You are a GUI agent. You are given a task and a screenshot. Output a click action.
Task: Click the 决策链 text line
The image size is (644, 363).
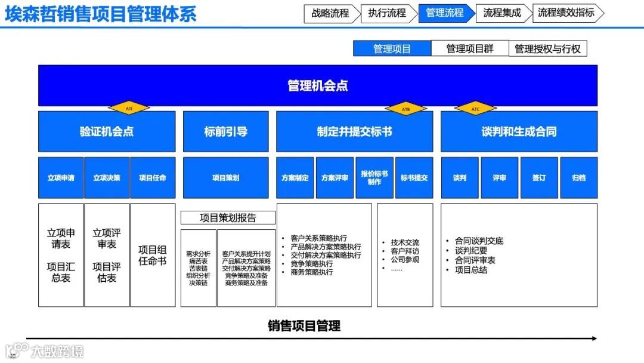click(x=199, y=283)
